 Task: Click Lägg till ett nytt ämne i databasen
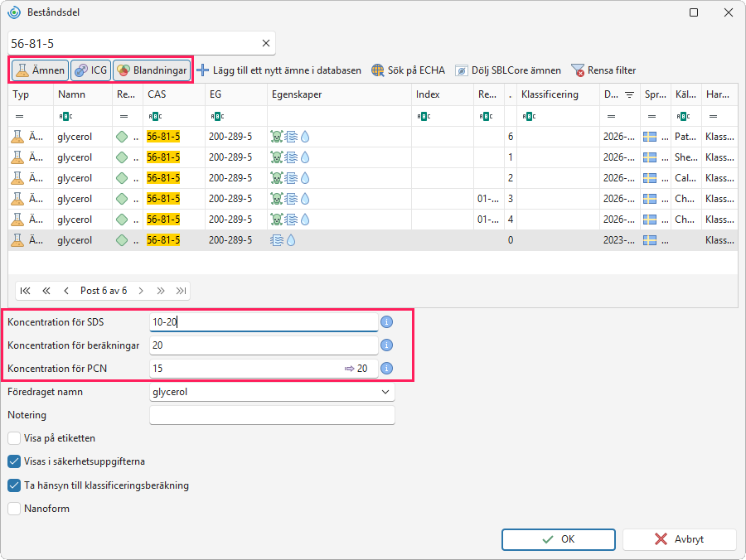[279, 70]
